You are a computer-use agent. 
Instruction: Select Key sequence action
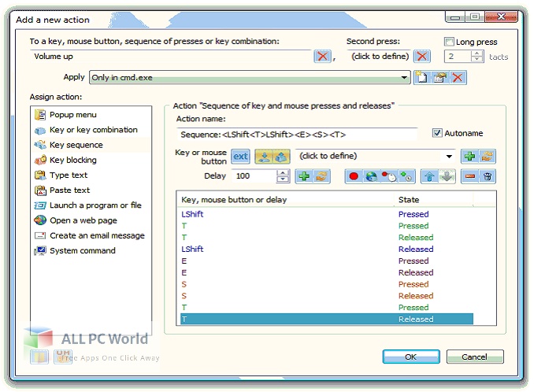click(91, 145)
